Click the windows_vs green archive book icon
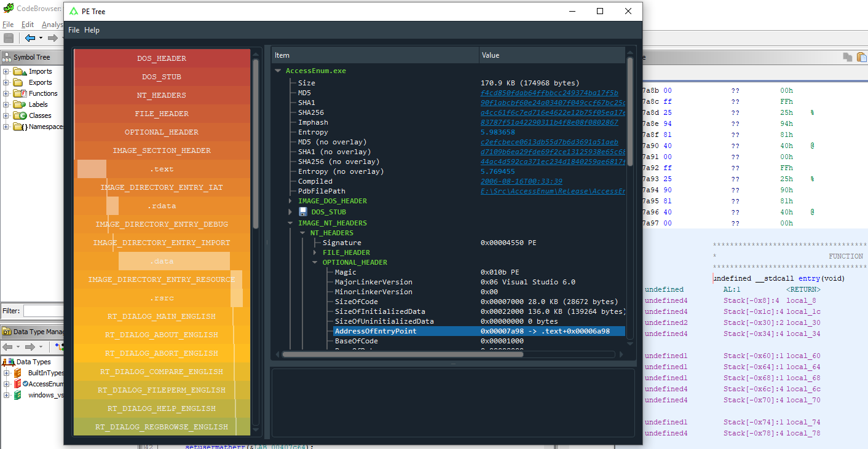Viewport: 868px width, 449px height. (18, 395)
